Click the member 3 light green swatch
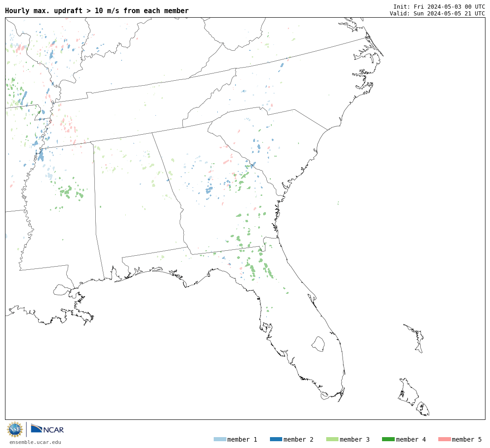The image size is (490, 448). coord(332,439)
